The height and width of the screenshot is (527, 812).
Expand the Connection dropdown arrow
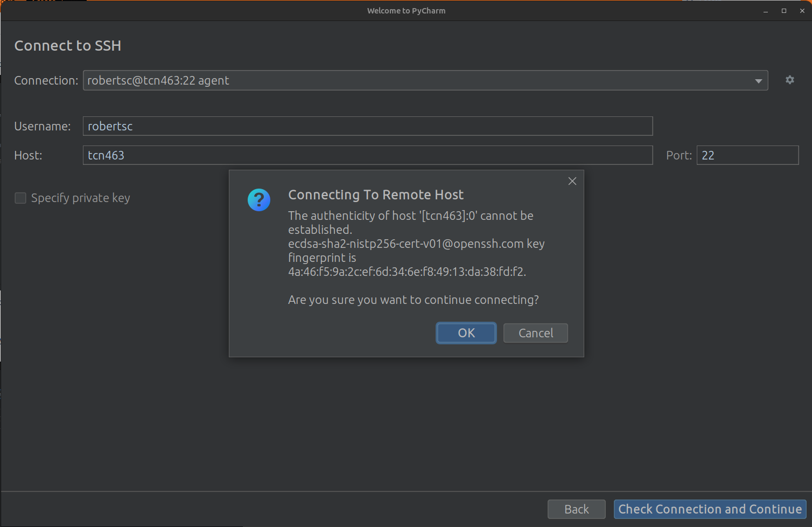(x=758, y=81)
